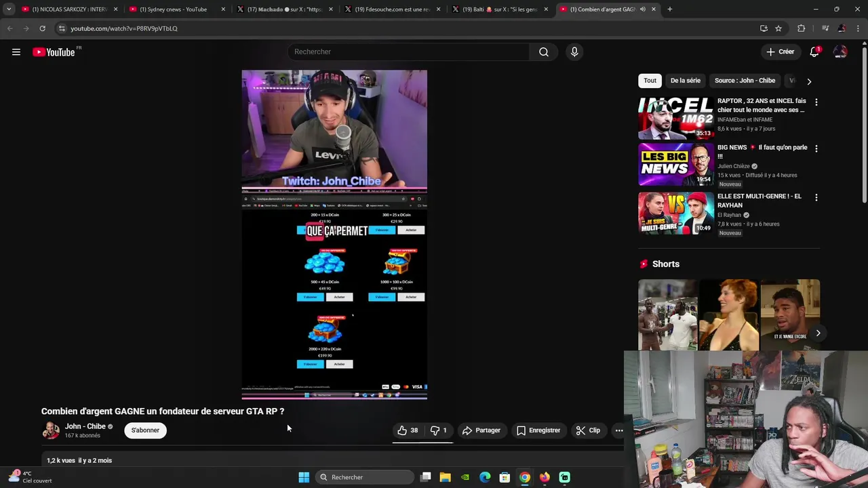Open John - Chibe channel name link

coord(85,426)
